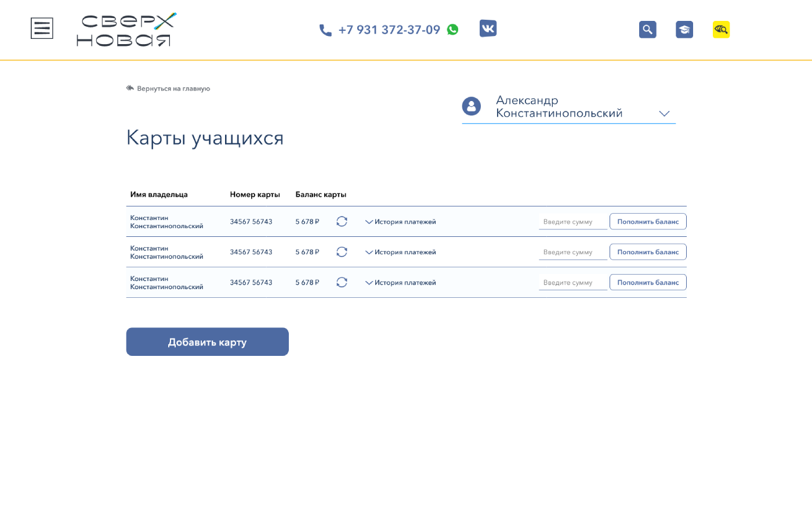
Task: Select owner name Константин Константинопольский, second row
Action: click(166, 252)
